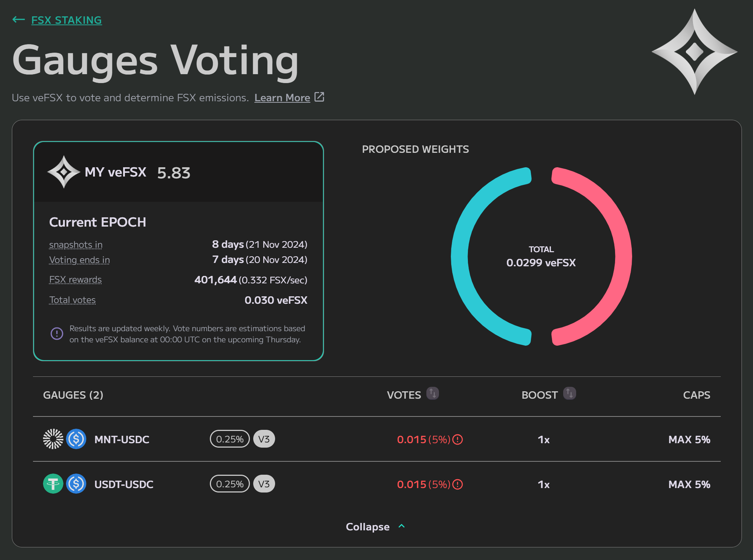Screen dimensions: 753x560
Task: Click the MNT token icon in MNT-USDC row
Action: click(53, 439)
